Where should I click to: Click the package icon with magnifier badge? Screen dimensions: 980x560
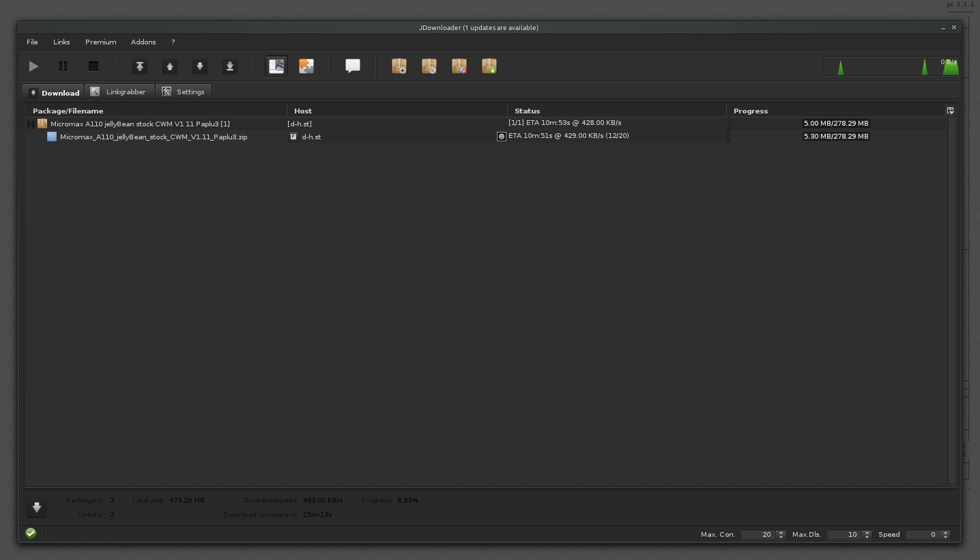429,66
